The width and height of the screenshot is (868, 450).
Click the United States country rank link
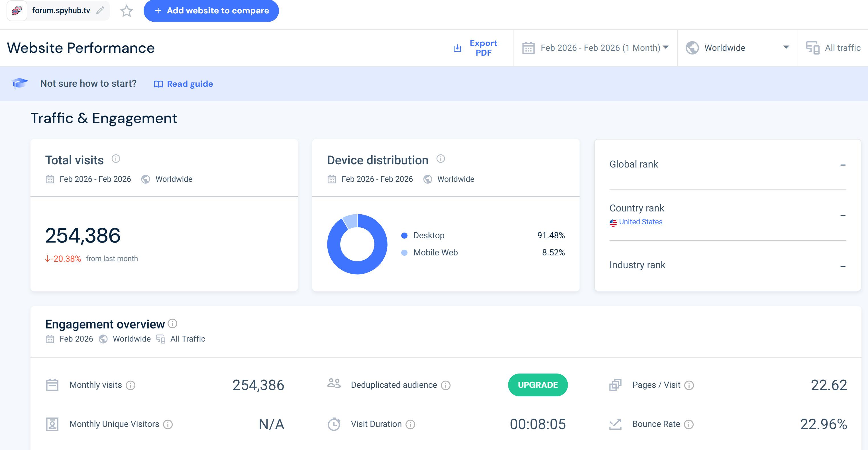[640, 222]
